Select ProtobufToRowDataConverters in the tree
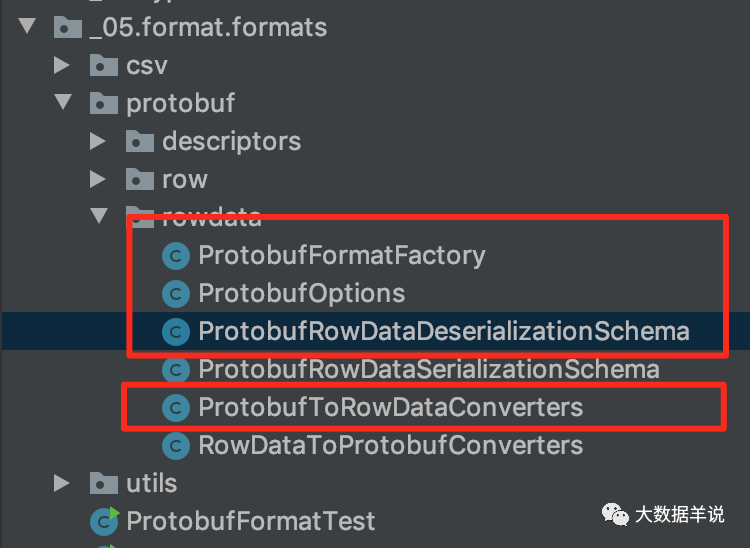 coord(391,407)
